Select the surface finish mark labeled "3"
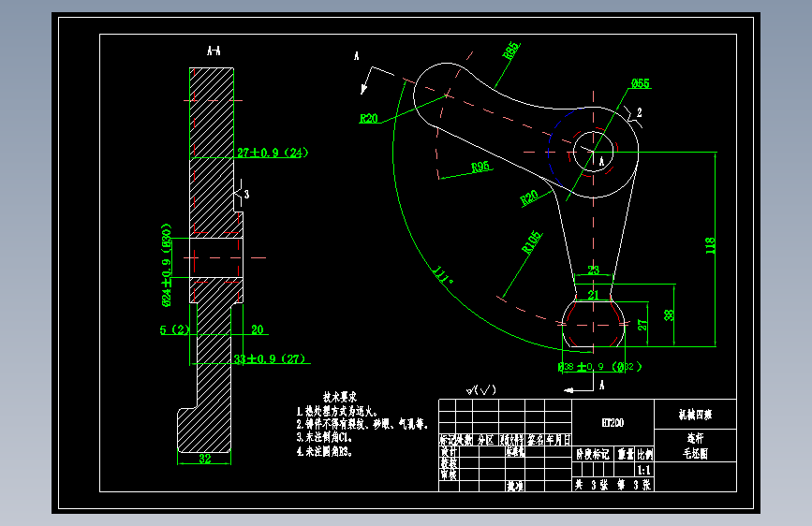This screenshot has height=526, width=812. click(x=242, y=193)
